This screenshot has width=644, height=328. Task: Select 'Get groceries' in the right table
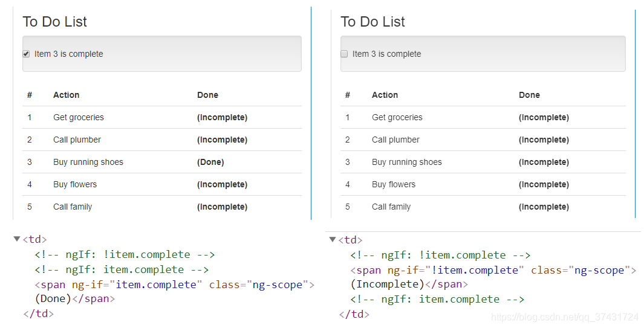click(397, 117)
